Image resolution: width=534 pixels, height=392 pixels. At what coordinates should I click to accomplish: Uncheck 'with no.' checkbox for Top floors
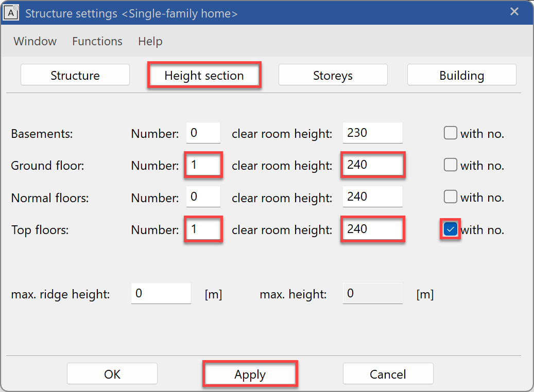click(451, 229)
